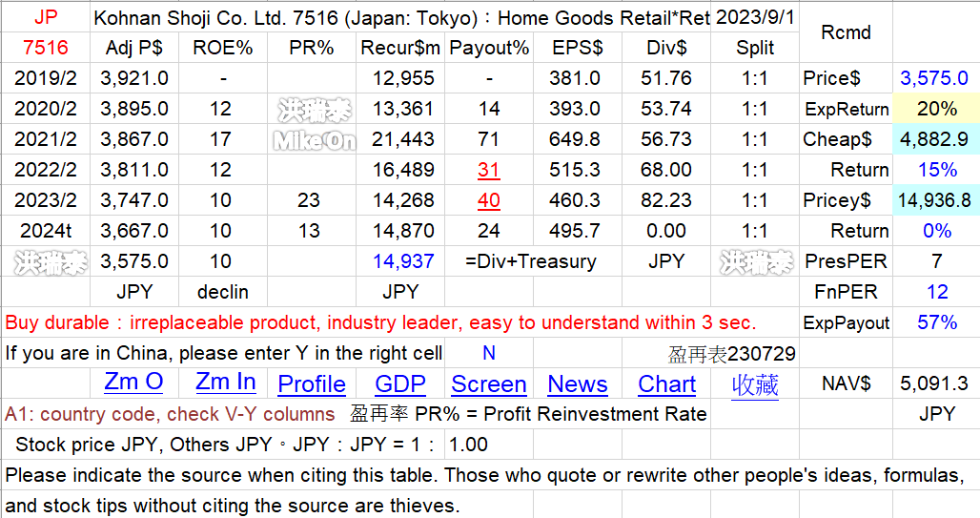980x518 pixels.
Task: Select the ExpPayout value 57%
Action: tap(937, 322)
